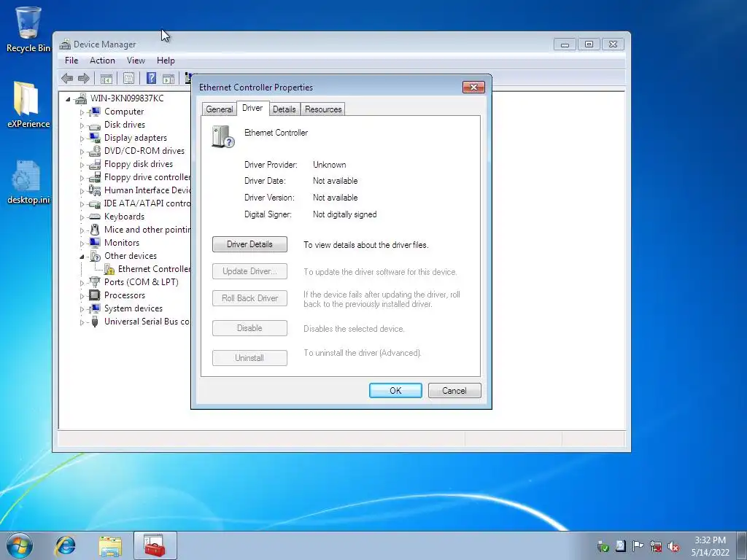
Task: Click OK in Ethernet Controller Properties
Action: (x=395, y=391)
